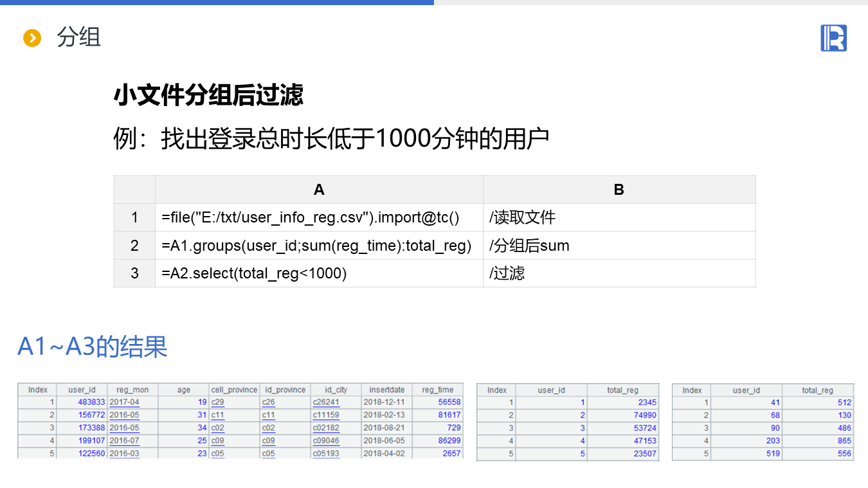
Task: Select the cell with file import formula
Action: pos(311,218)
